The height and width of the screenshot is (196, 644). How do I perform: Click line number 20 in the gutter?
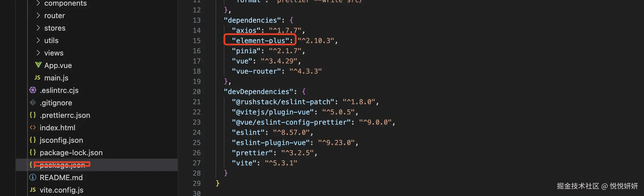pos(197,91)
